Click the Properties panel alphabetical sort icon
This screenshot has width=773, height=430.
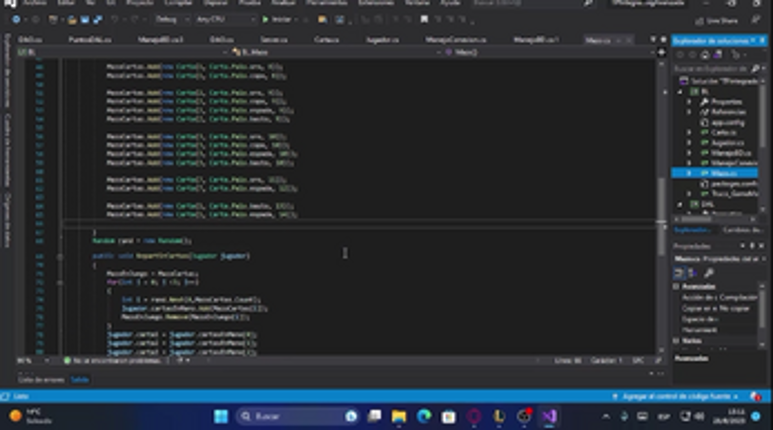point(692,273)
